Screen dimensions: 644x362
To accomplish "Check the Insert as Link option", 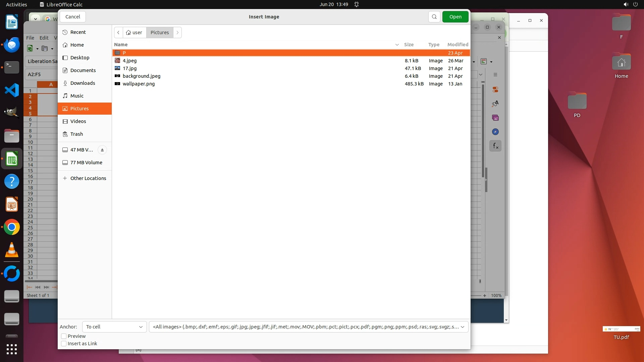I will 64,344.
